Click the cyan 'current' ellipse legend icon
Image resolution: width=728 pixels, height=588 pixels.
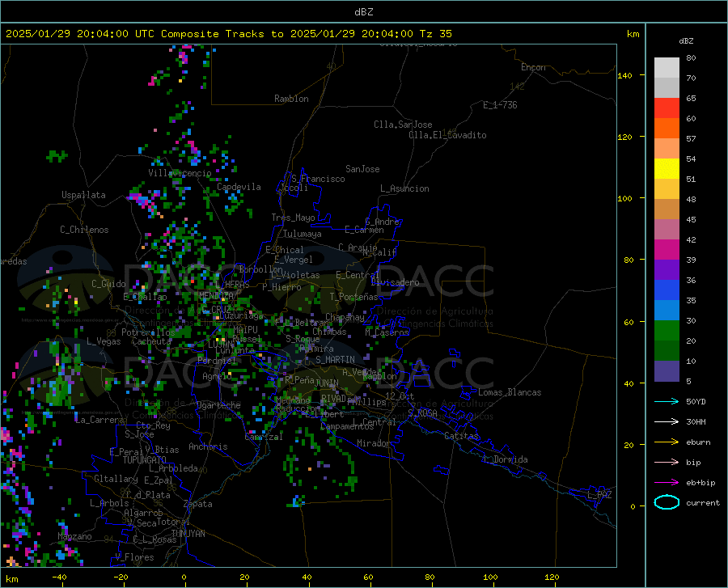click(x=667, y=502)
